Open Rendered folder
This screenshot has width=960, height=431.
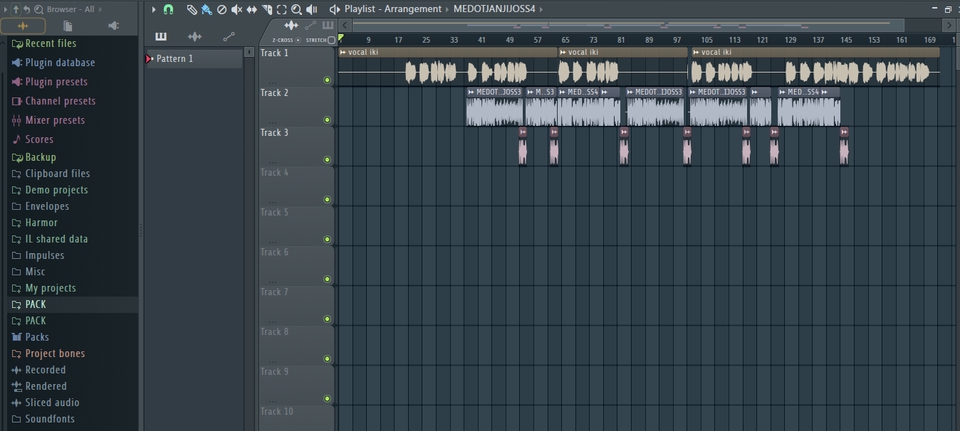tap(39, 386)
